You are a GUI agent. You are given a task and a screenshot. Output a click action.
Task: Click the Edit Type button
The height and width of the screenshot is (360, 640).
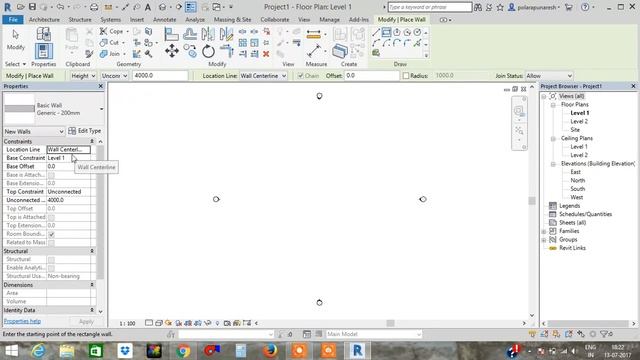84,131
